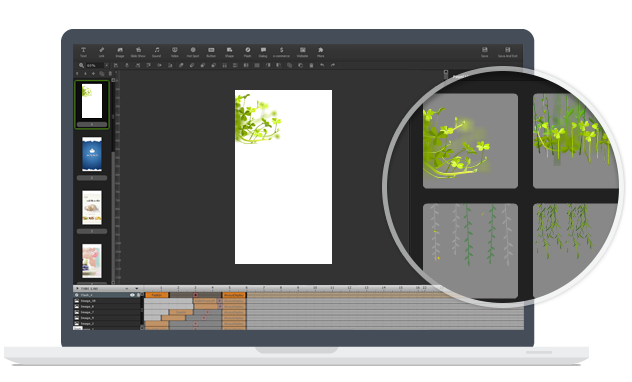This screenshot has height=382, width=632.
Task: Collapse the Time Line panel triangle
Action: [77, 289]
